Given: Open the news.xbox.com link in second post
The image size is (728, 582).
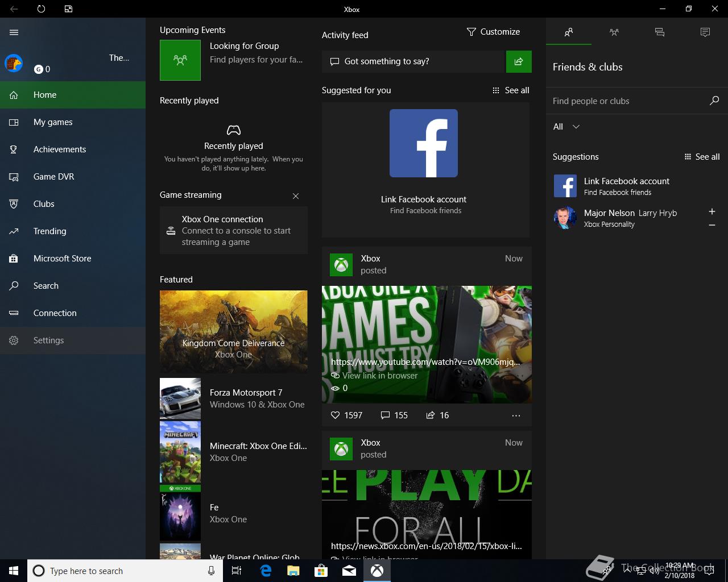Looking at the screenshot, I should pos(427,546).
